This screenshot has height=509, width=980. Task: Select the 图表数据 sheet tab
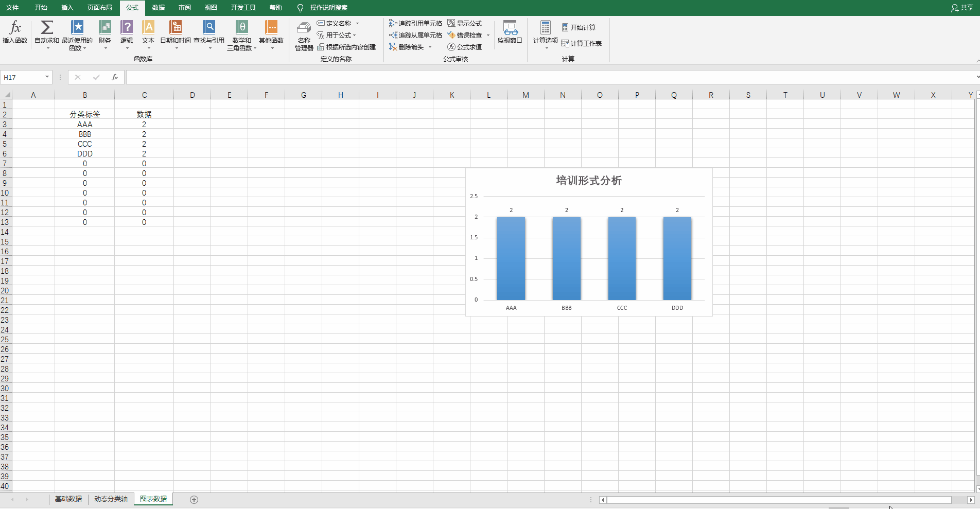point(153,499)
